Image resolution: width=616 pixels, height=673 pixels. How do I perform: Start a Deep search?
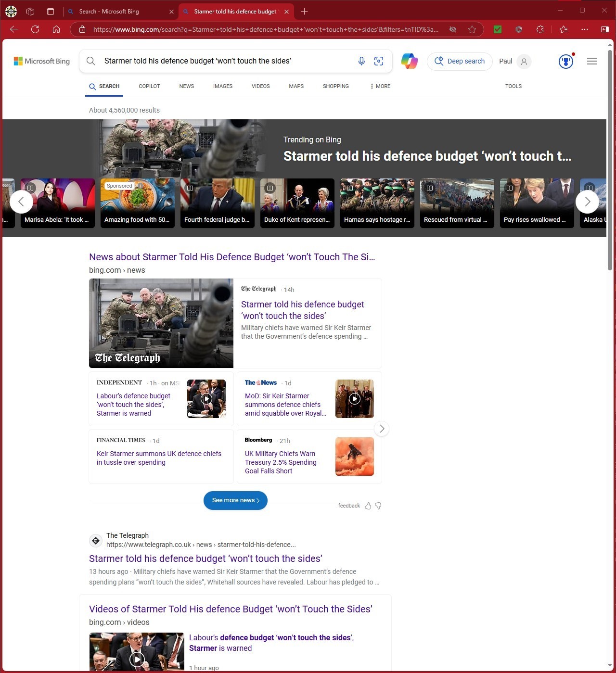[460, 61]
